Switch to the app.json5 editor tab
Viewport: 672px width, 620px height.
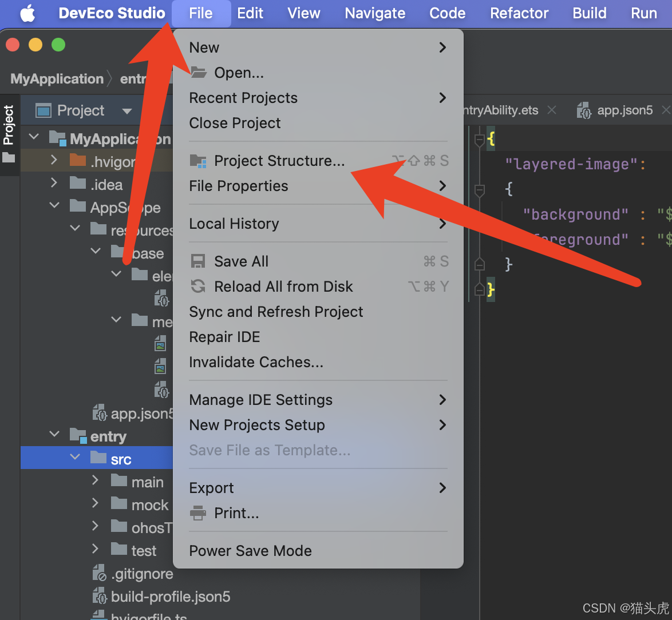click(x=625, y=110)
